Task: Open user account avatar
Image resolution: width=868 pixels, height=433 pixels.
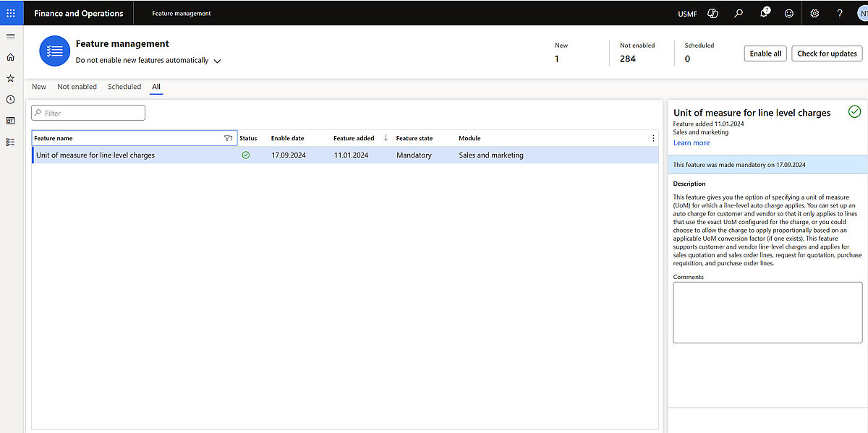Action: click(x=862, y=13)
